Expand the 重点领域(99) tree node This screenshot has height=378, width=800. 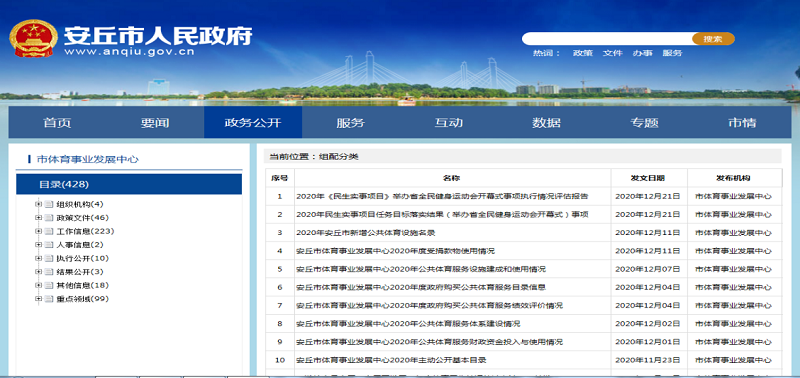coord(38,299)
